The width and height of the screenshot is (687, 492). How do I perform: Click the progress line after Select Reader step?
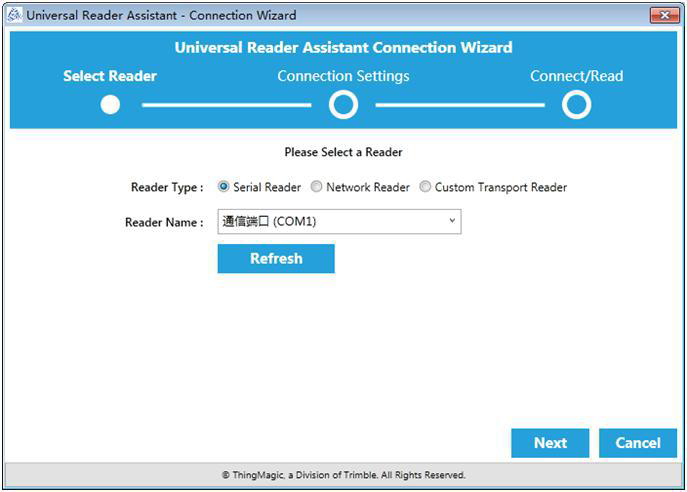[226, 105]
